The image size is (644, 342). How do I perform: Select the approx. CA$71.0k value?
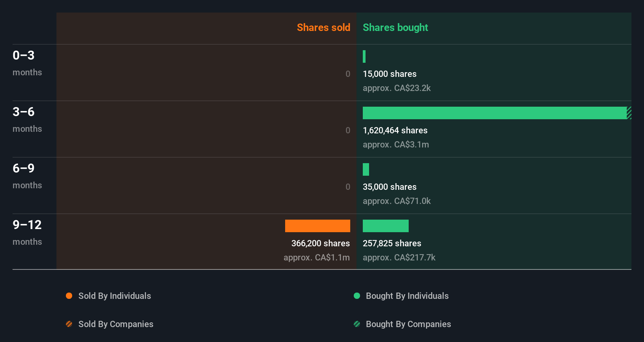[x=397, y=201]
